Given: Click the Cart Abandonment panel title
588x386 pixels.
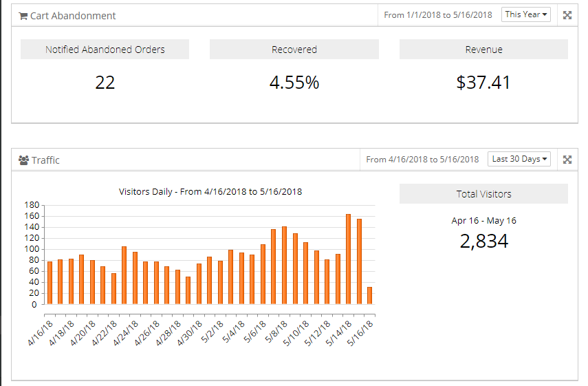Looking at the screenshot, I should 73,16.
